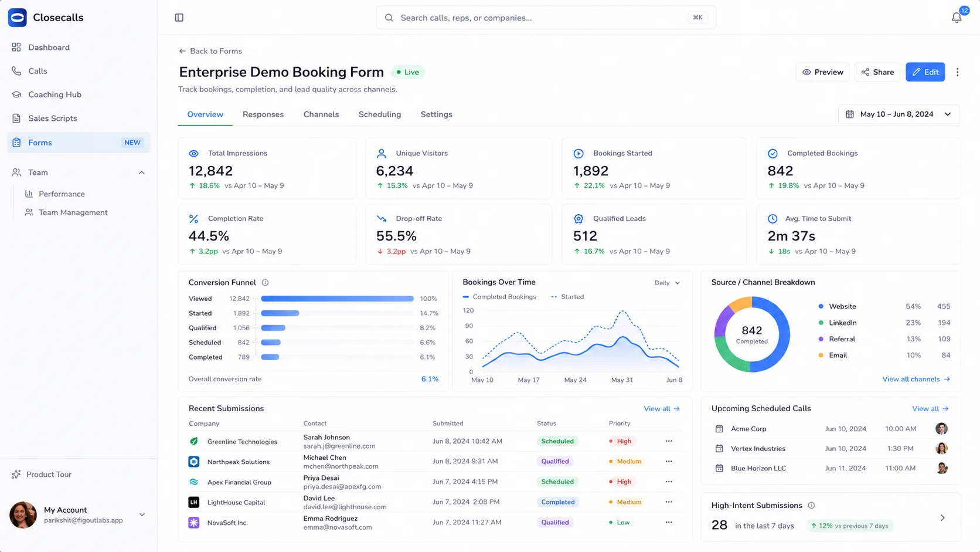Expand the My Account menu chevron
980x552 pixels.
tap(142, 514)
